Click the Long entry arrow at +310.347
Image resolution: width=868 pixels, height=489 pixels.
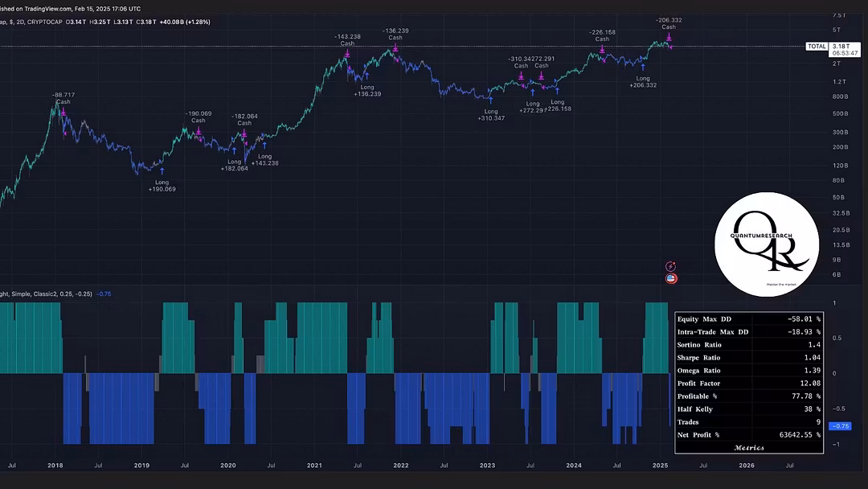click(491, 99)
